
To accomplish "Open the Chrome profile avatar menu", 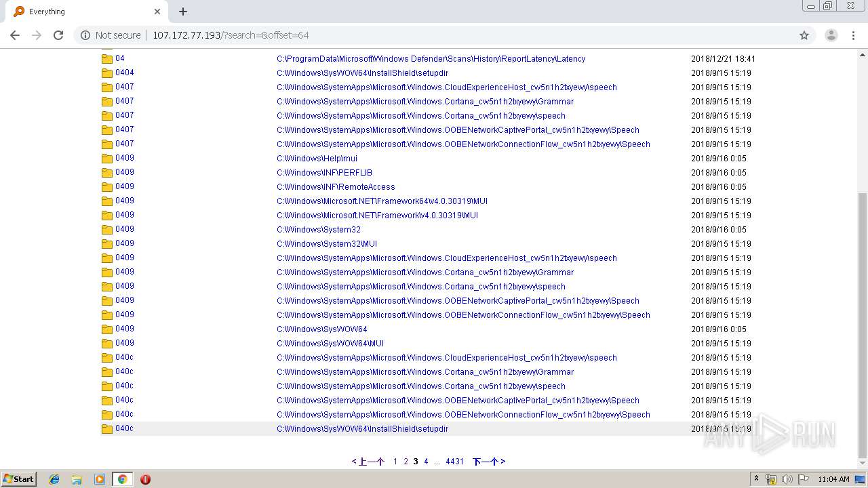I will (831, 35).
